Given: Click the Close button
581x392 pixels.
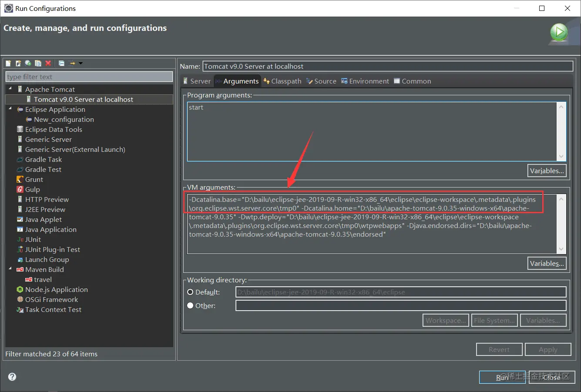Looking at the screenshot, I should coord(552,377).
